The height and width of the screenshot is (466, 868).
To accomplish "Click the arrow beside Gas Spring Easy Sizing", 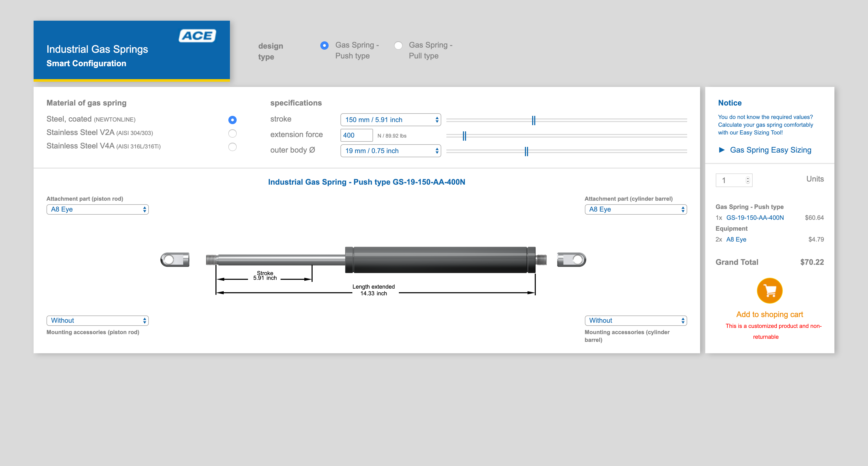I will coord(722,150).
